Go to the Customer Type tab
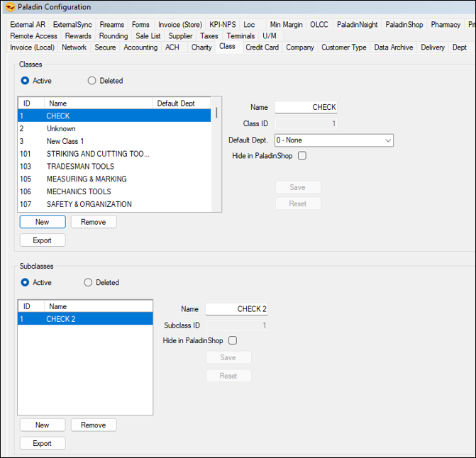Viewport: 476px width, 458px height. pos(343,48)
